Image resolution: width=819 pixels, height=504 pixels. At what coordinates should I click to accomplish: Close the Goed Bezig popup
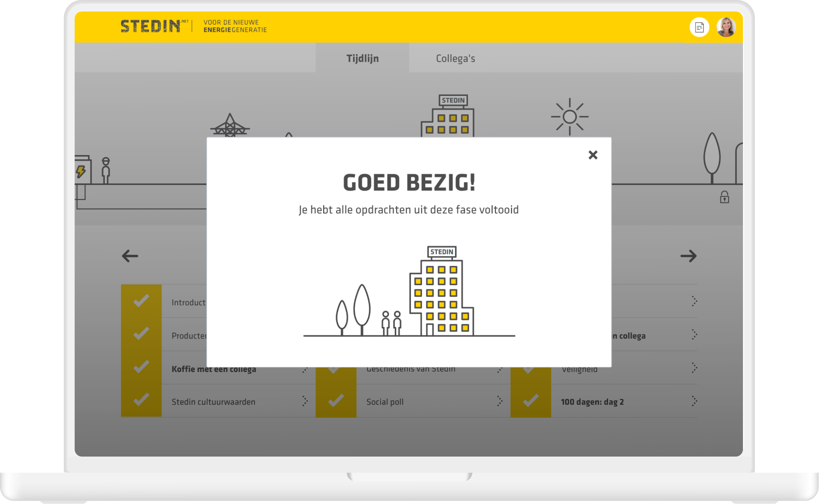593,155
